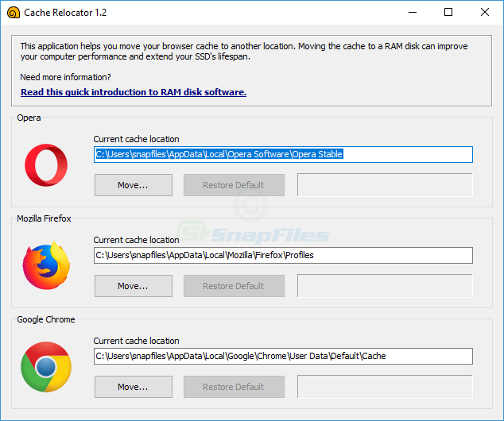The image size is (504, 421).
Task: Click the Cache Relocator title bar icon
Action: pos(14,13)
